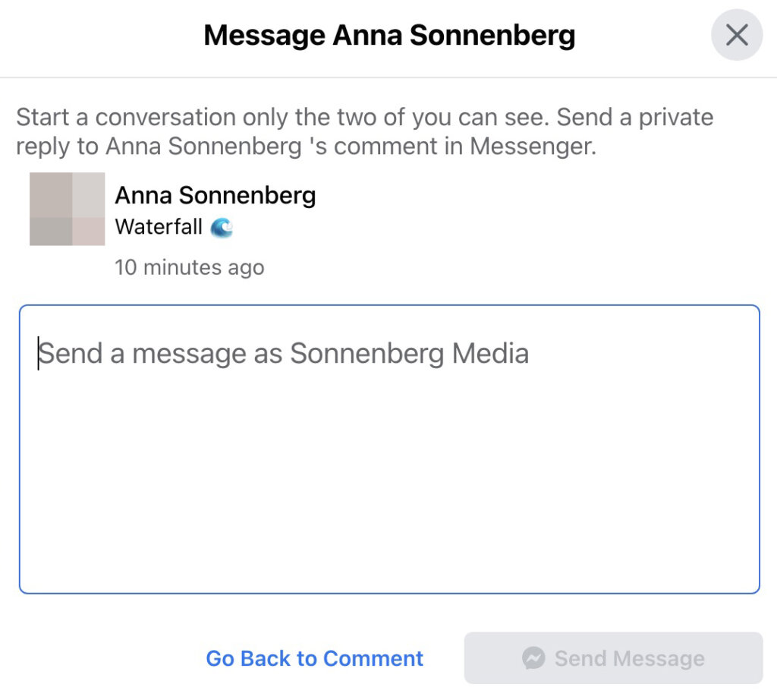
Task: Select Anna's avatar thumbnail next to her comment
Action: point(67,209)
